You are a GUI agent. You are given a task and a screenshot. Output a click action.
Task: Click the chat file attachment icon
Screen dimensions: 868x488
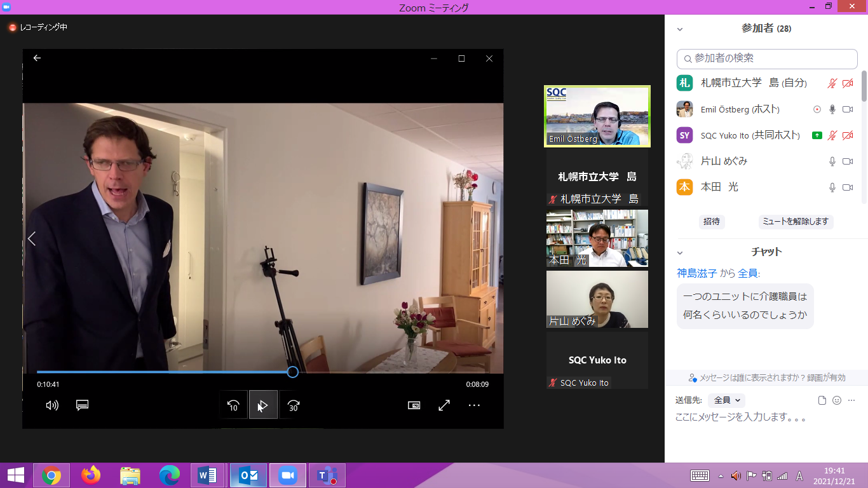[x=822, y=400]
